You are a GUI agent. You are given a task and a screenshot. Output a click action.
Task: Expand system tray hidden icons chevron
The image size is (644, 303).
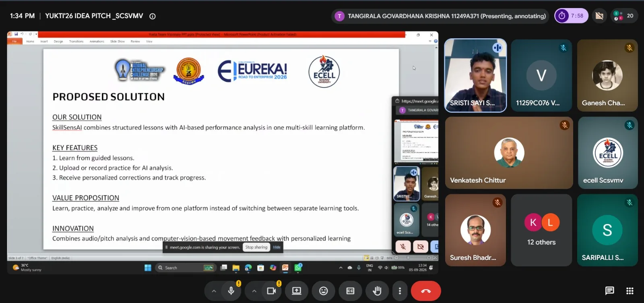(x=341, y=268)
